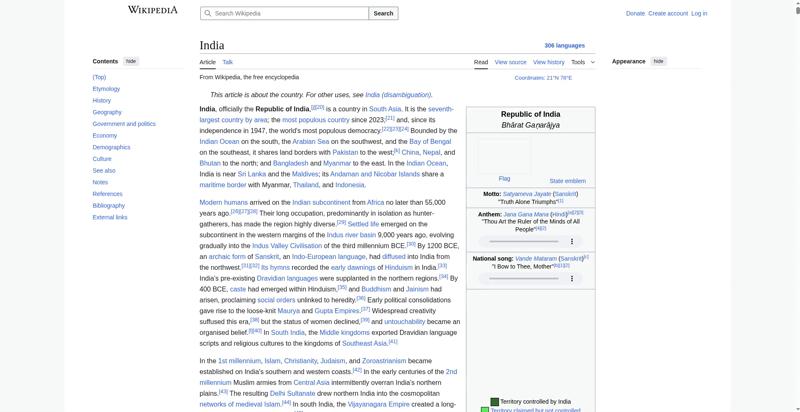Open the View history tab
Screen dimensions: 800x412
[x=548, y=62]
